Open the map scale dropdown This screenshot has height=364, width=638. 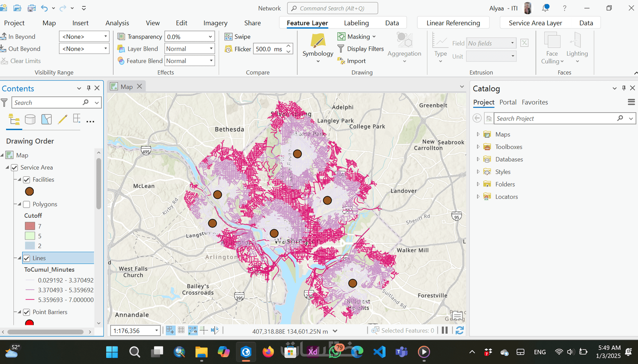coord(156,331)
